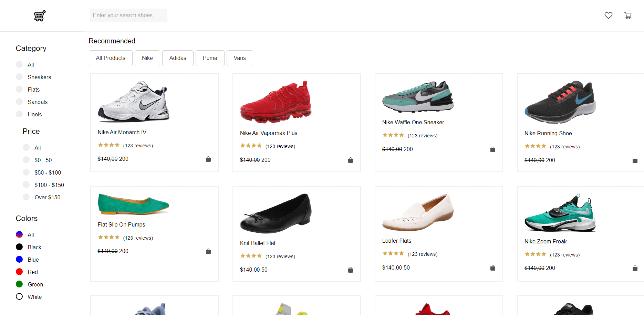Pick the Green color swatch
644x315 pixels.
point(19,284)
